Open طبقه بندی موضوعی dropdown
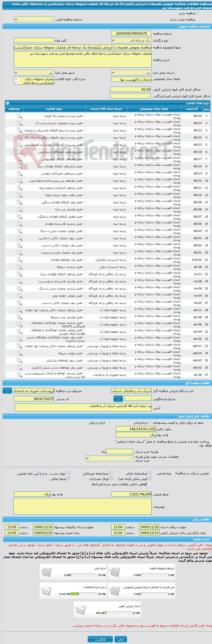Image resolution: width=212 pixels, height=644 pixels. [131, 79]
